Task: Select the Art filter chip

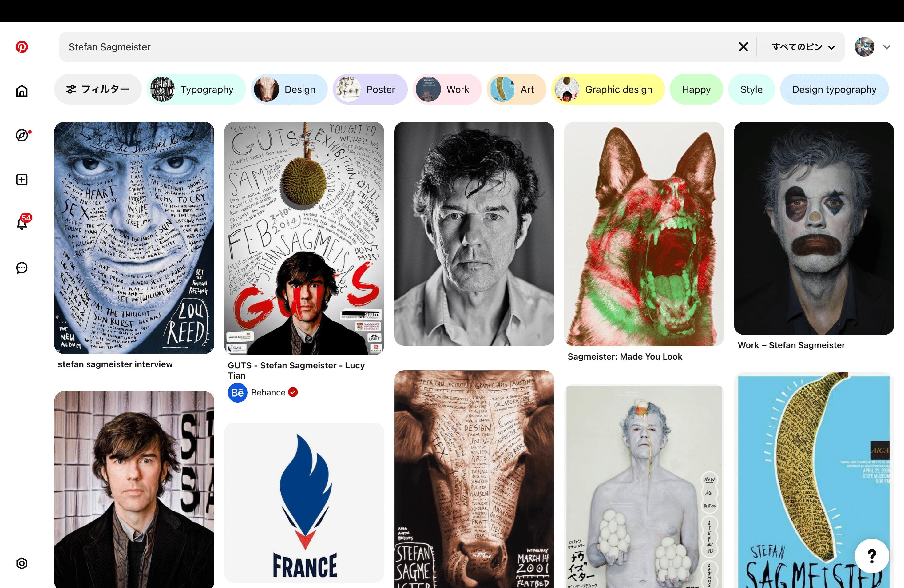Action: [516, 89]
